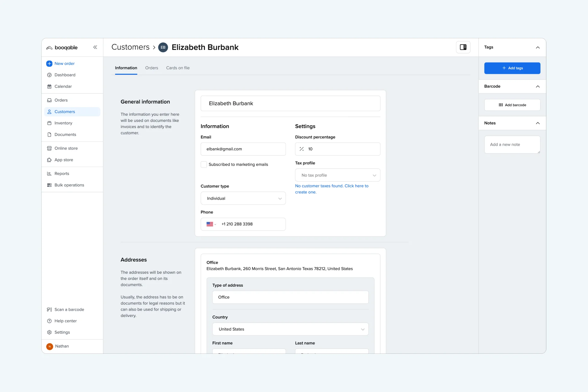Click Nathan's orange avatar

pyautogui.click(x=50, y=346)
